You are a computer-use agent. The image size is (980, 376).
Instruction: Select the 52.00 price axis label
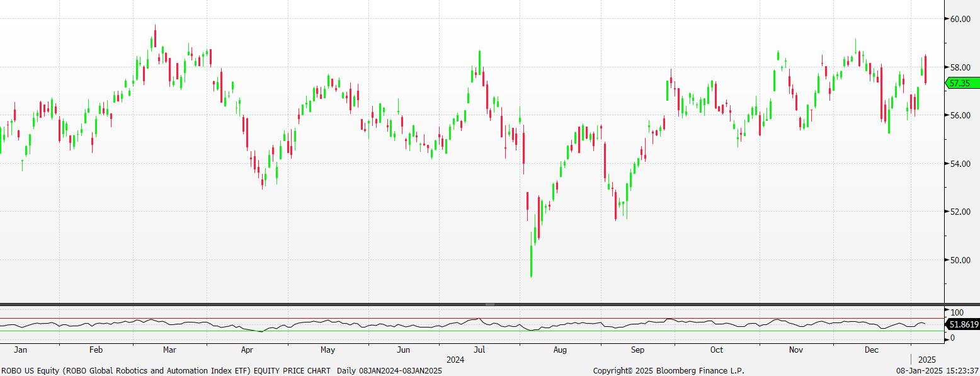click(960, 212)
